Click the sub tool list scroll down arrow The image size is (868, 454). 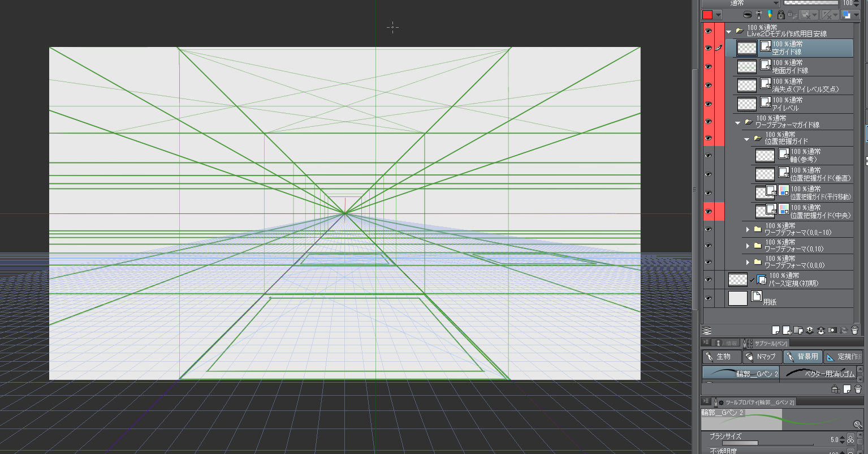(x=860, y=379)
